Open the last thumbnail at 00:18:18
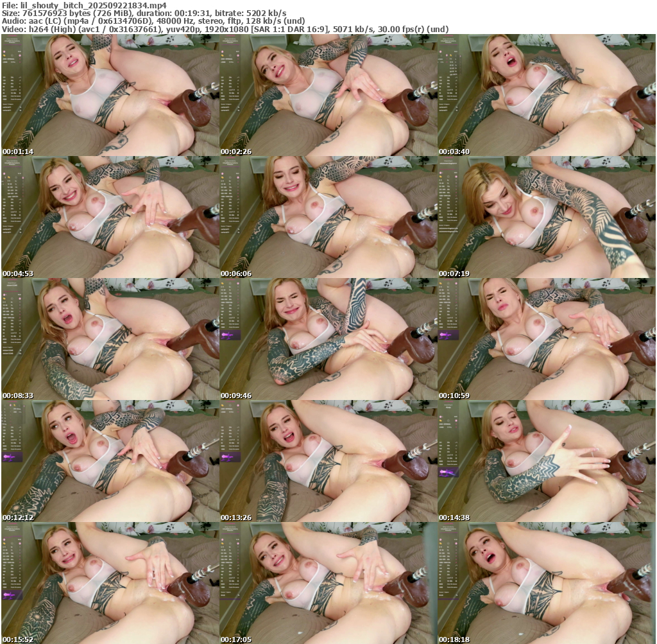This screenshot has height=644, width=657. [x=547, y=583]
